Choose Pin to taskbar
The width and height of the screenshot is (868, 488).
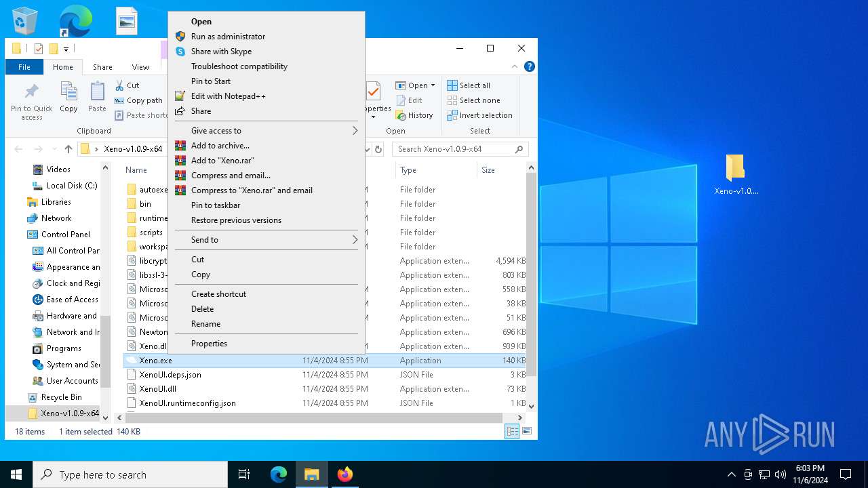(x=267, y=205)
